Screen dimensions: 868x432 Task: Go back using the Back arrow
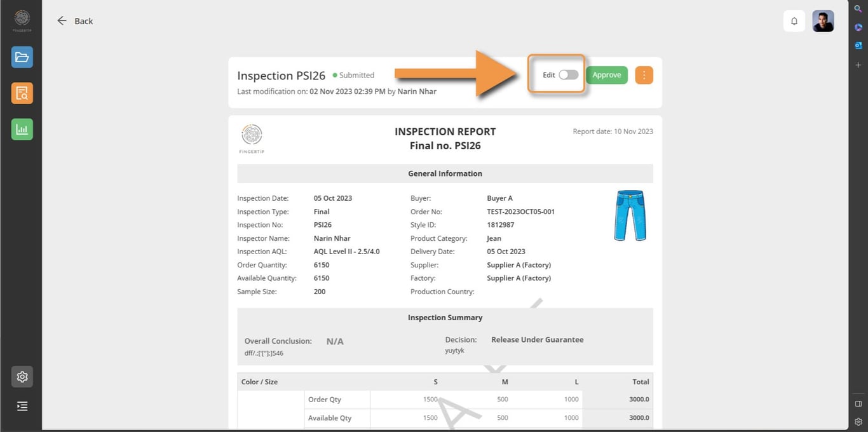(x=75, y=21)
